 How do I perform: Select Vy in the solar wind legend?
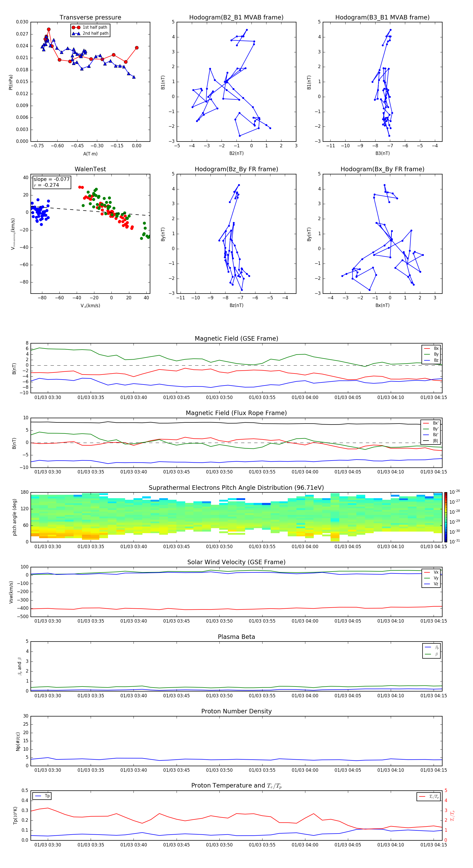tap(431, 578)
